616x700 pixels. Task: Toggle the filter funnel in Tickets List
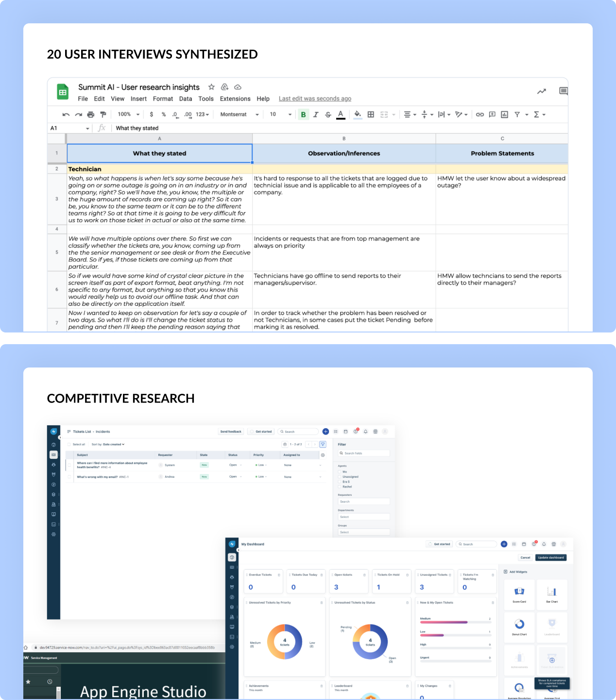[x=323, y=444]
